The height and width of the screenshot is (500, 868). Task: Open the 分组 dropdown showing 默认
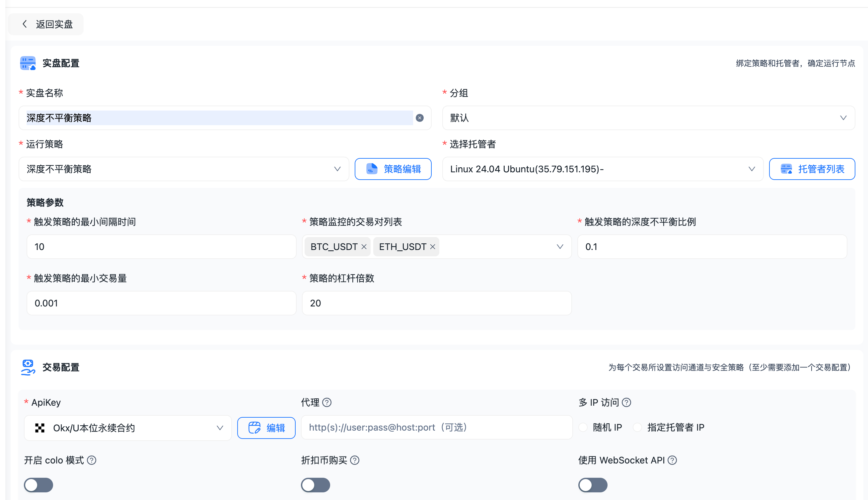pos(844,118)
